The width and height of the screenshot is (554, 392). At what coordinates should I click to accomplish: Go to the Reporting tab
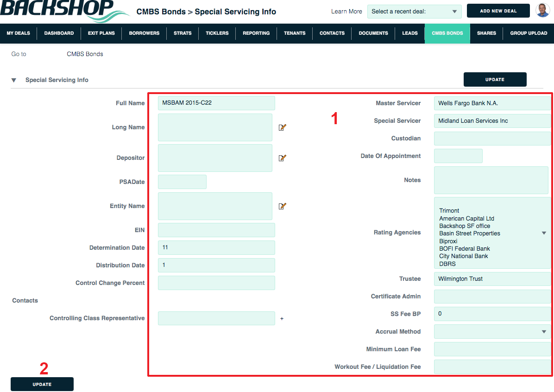coord(256,33)
